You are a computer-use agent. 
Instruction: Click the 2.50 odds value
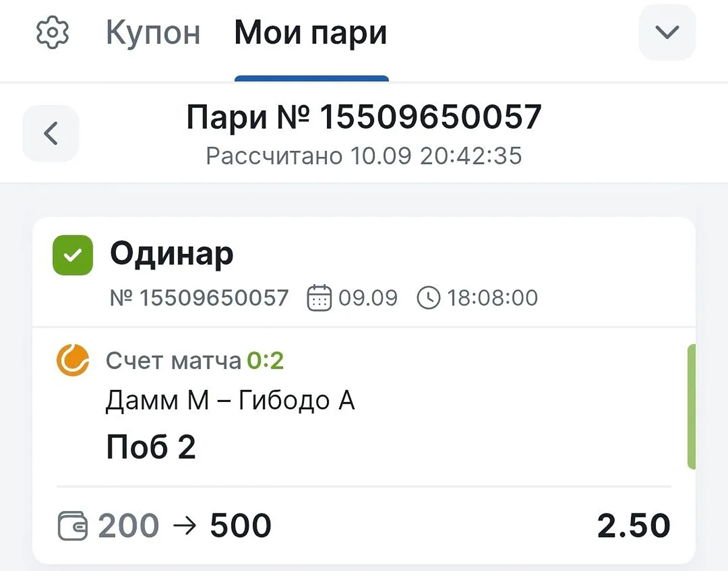(633, 526)
